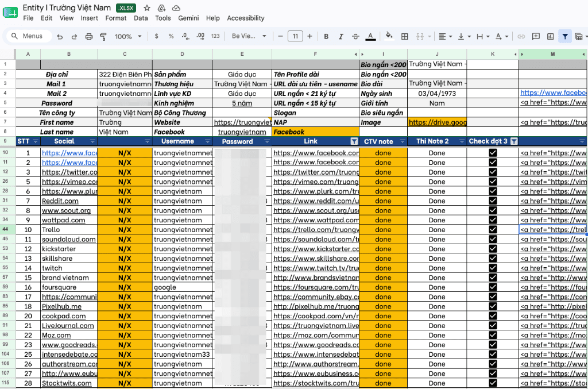The width and height of the screenshot is (588, 389).
Task: Increase font size with plus button
Action: (x=310, y=36)
